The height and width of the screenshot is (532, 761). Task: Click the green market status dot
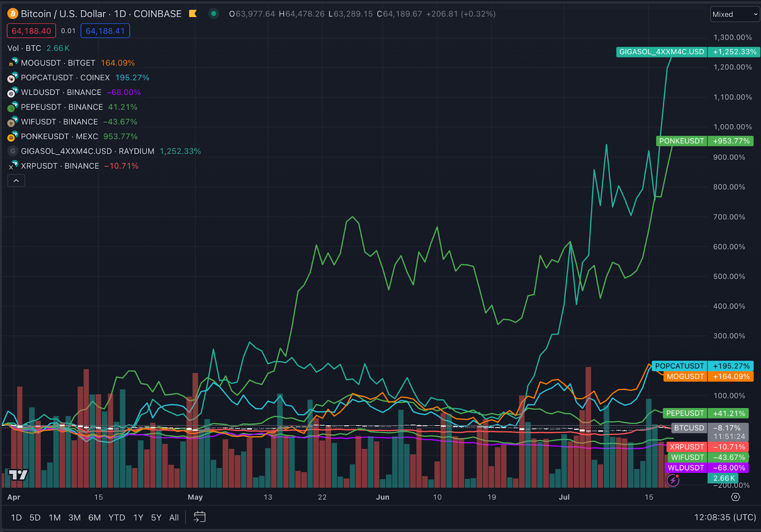214,14
